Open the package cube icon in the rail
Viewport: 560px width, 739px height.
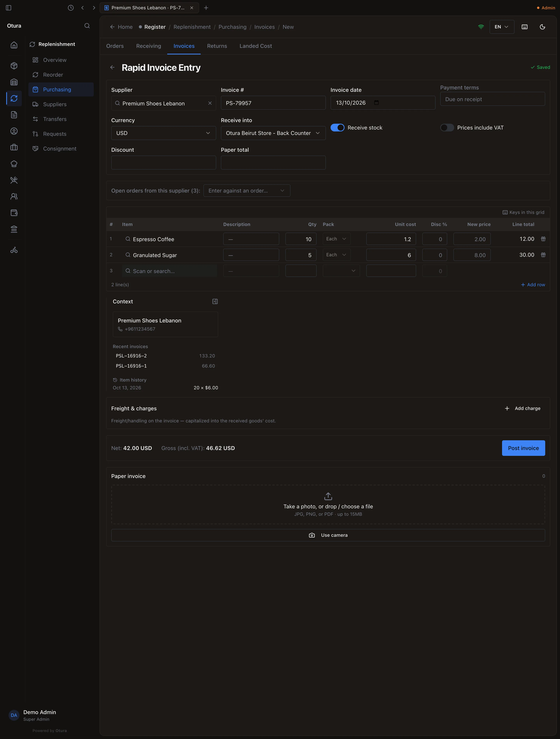click(14, 66)
